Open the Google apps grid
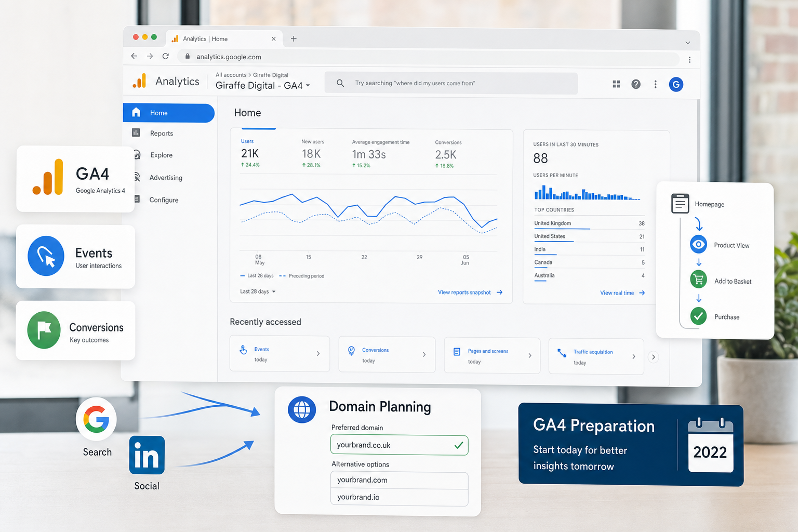The image size is (798, 532). 616,84
